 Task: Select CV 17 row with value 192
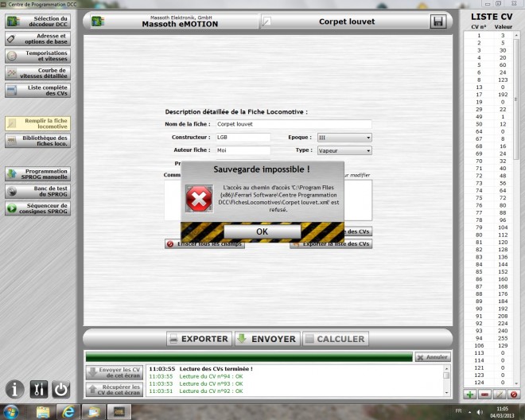point(489,95)
